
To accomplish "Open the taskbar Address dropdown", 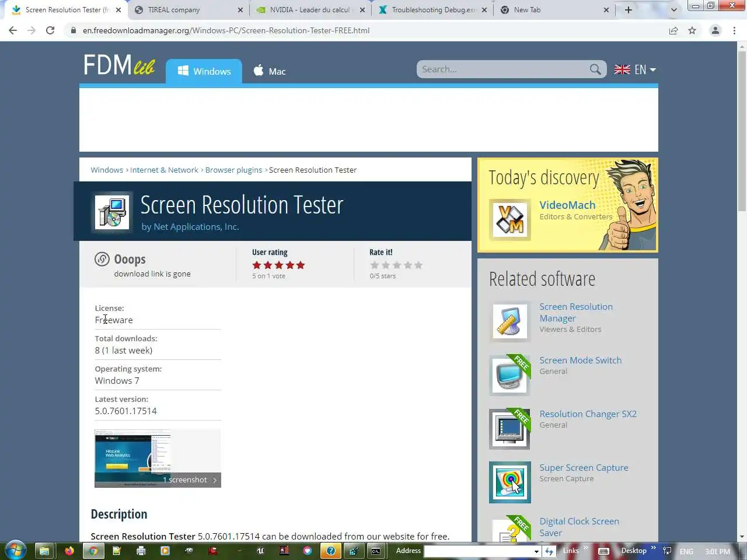I will (x=536, y=551).
